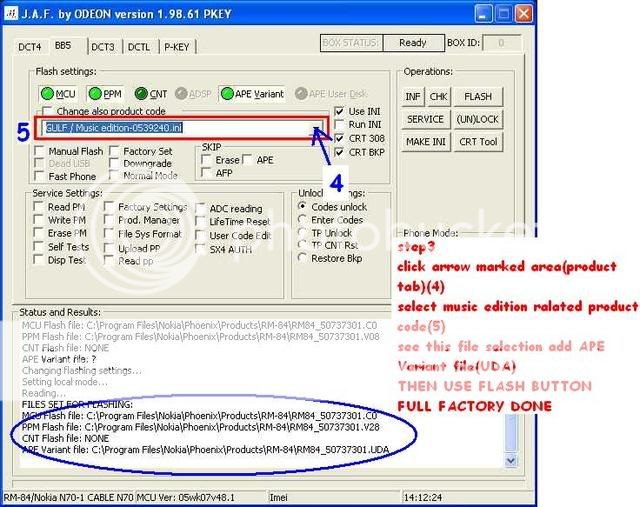Click the APE Variant file UDA log line

205,449
